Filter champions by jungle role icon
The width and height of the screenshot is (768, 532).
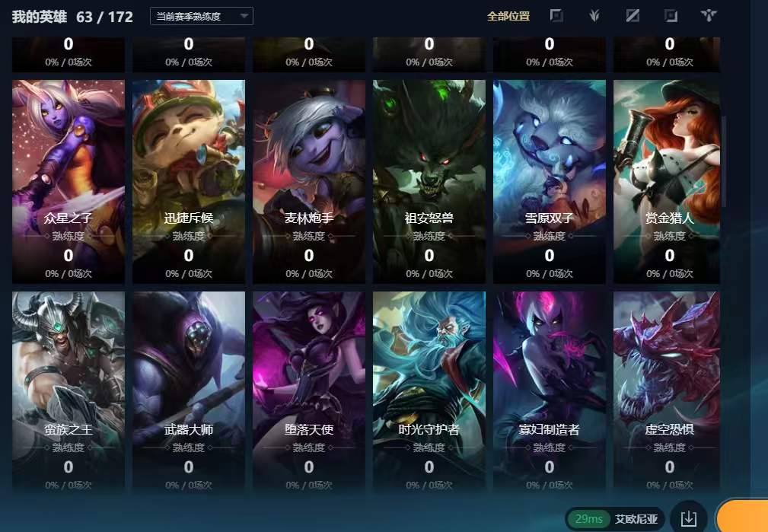[x=594, y=16]
